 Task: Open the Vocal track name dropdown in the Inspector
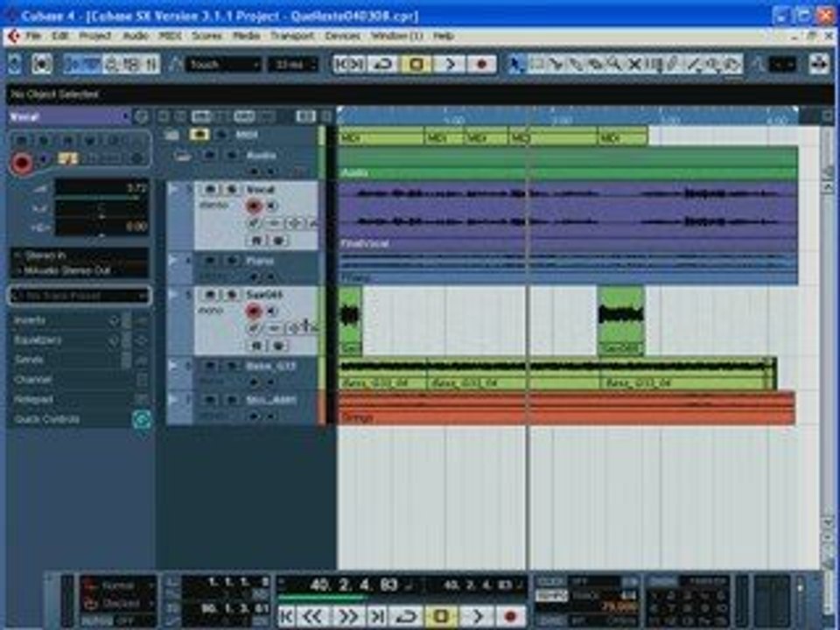(69, 116)
